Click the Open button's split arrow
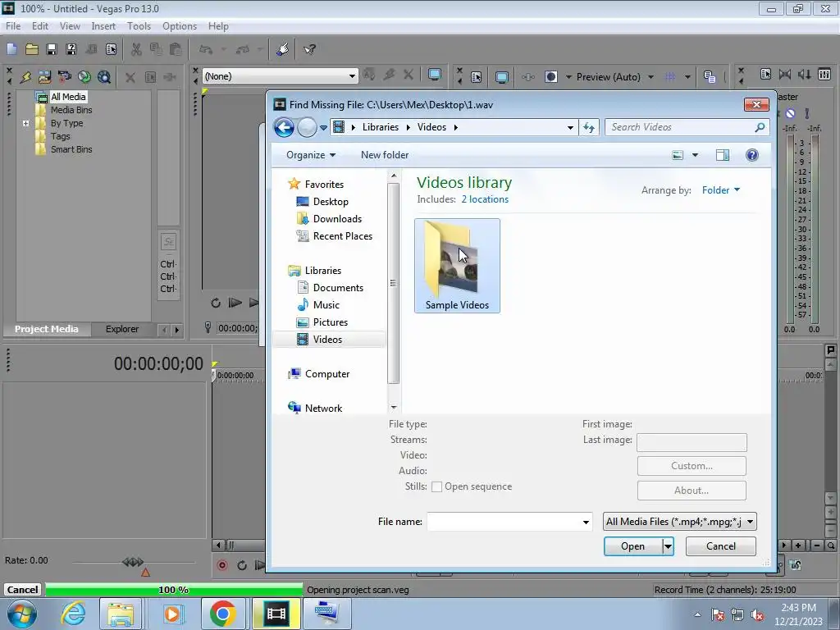 click(668, 546)
